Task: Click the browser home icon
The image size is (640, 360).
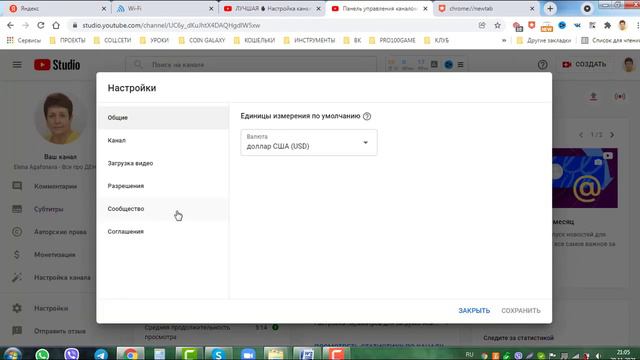Action: coord(56,25)
